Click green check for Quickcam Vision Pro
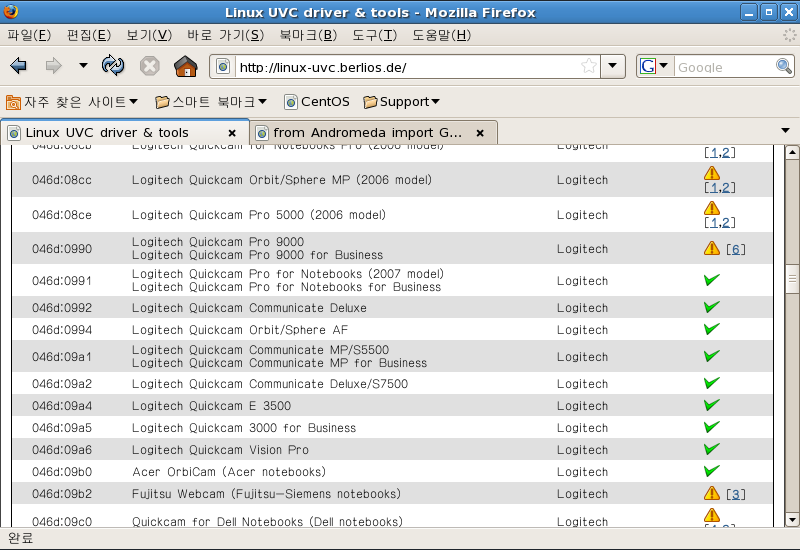 (712, 448)
